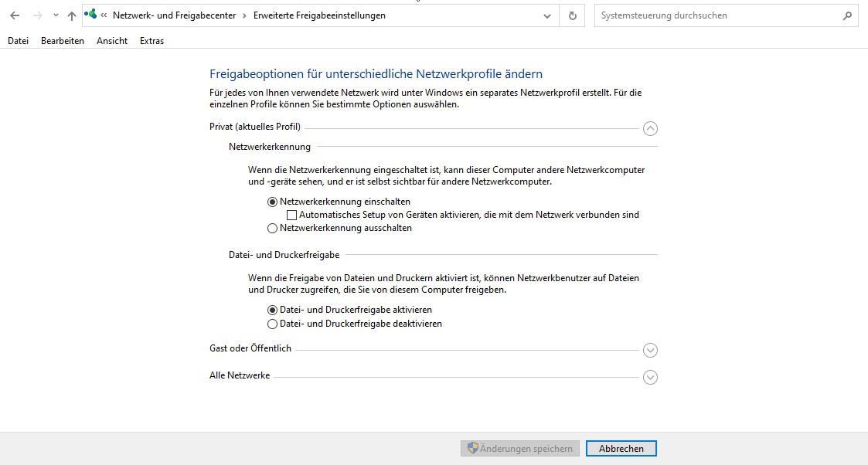Select Datei- und Druckerfreigabe deaktivieren
Screen dimensions: 868x465
pos(272,324)
